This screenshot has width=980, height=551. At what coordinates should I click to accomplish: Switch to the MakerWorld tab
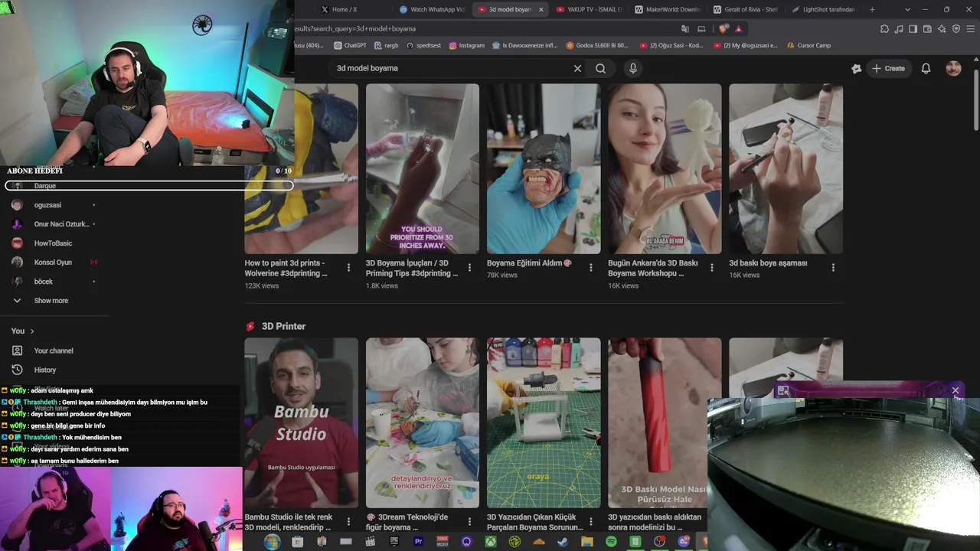tap(666, 10)
